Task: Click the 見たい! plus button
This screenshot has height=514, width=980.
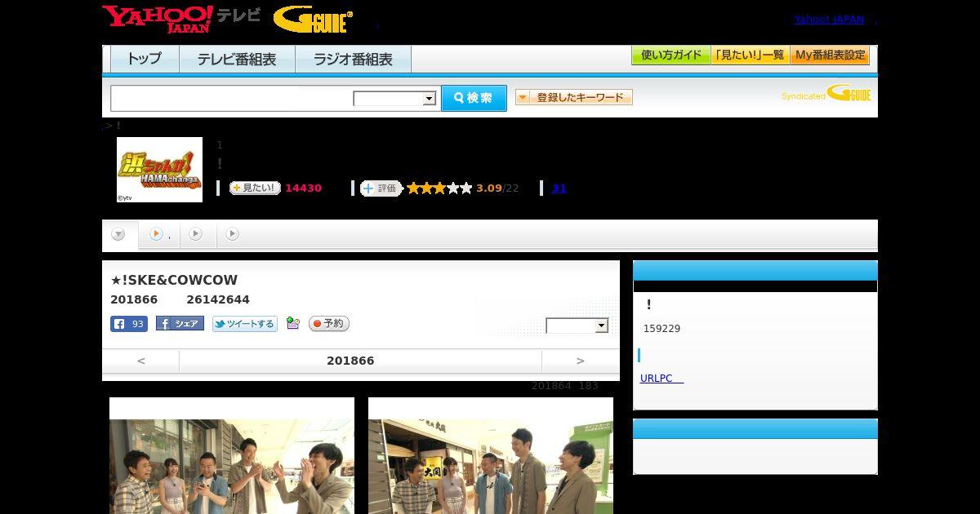Action: pos(255,188)
